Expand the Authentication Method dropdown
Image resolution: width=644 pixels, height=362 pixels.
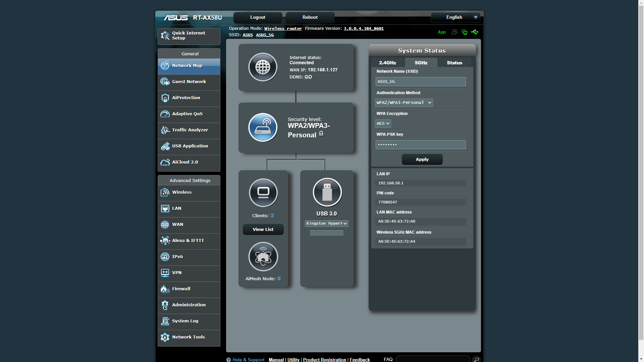(404, 103)
